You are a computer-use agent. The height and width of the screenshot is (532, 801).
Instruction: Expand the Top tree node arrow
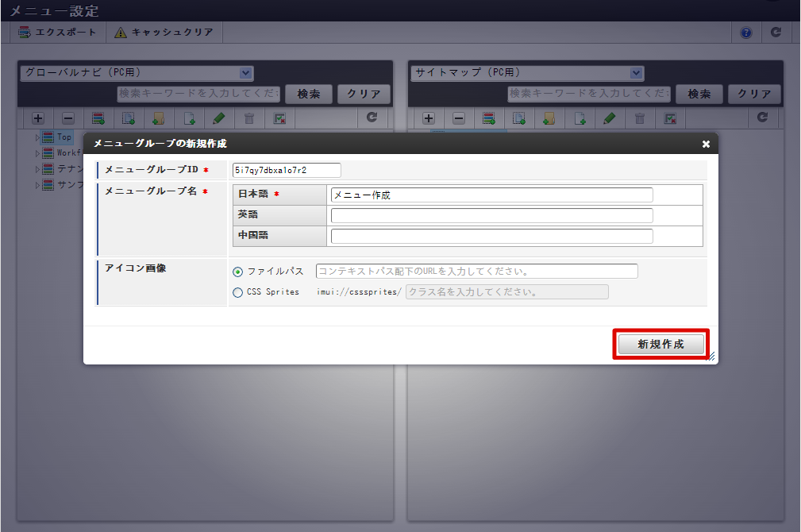pos(37,137)
